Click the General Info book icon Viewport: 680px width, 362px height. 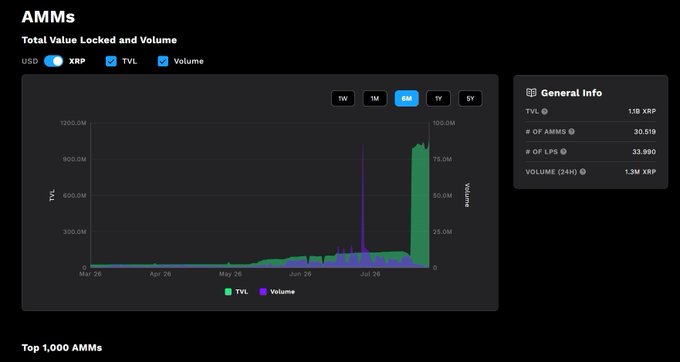coord(531,93)
